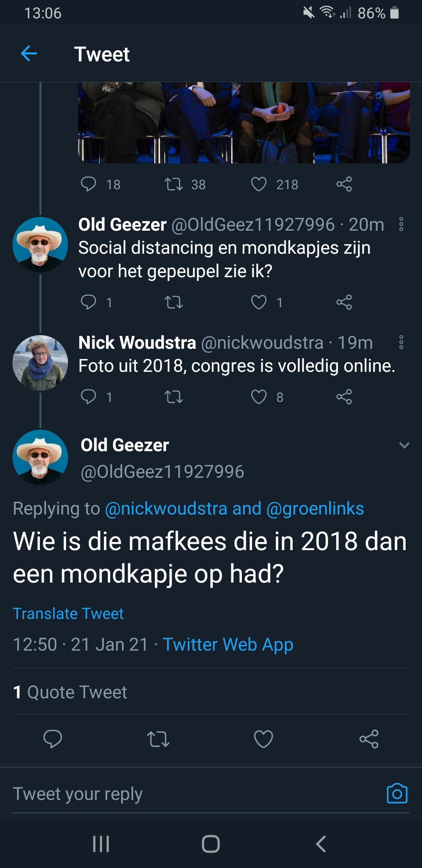Like Nick Woudstra's reply with 8 likes

(x=259, y=397)
